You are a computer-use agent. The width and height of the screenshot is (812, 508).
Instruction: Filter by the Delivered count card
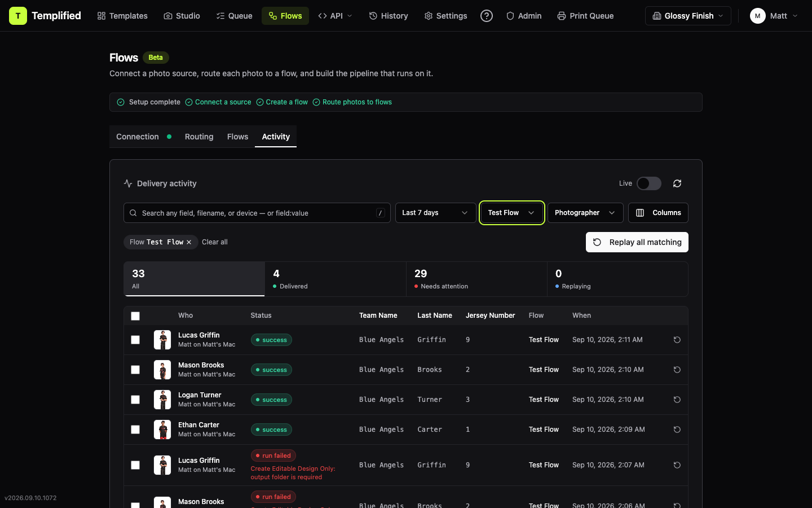coord(336,279)
